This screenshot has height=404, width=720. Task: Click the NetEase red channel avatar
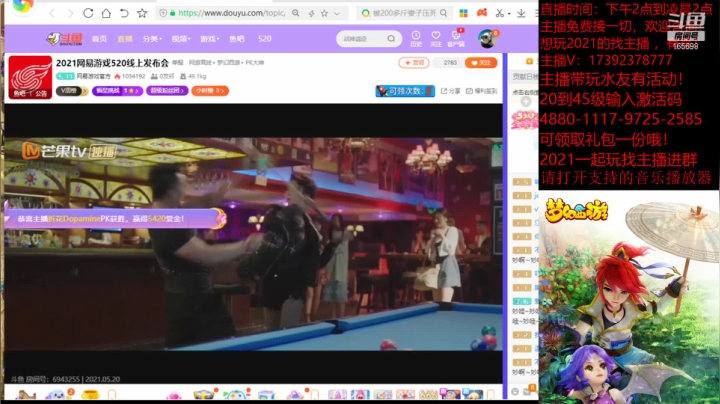click(x=30, y=77)
